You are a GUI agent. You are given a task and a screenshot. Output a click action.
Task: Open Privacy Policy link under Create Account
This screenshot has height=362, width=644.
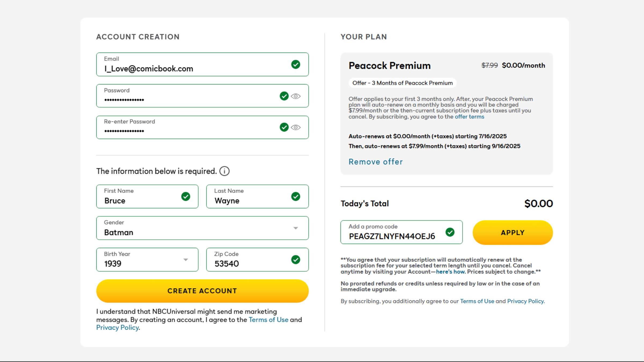pyautogui.click(x=118, y=327)
